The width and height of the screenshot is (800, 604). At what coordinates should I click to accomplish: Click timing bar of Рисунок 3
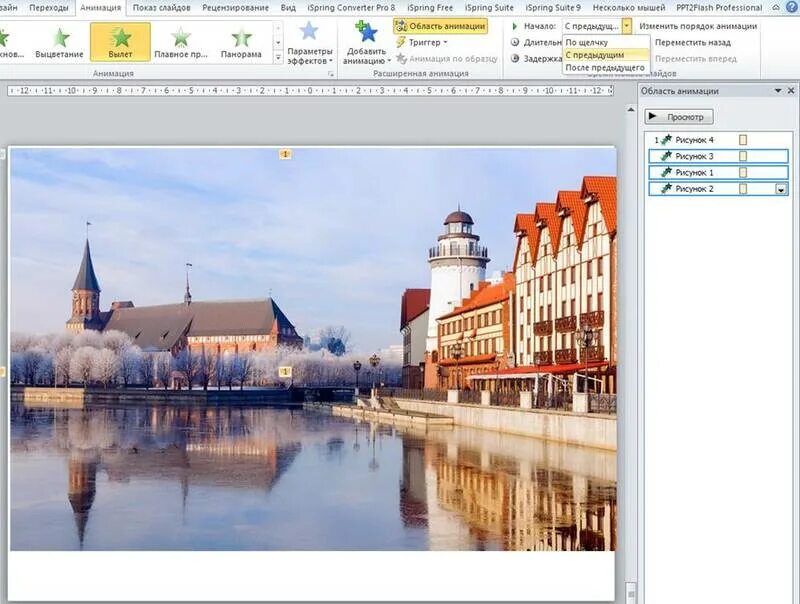[743, 156]
